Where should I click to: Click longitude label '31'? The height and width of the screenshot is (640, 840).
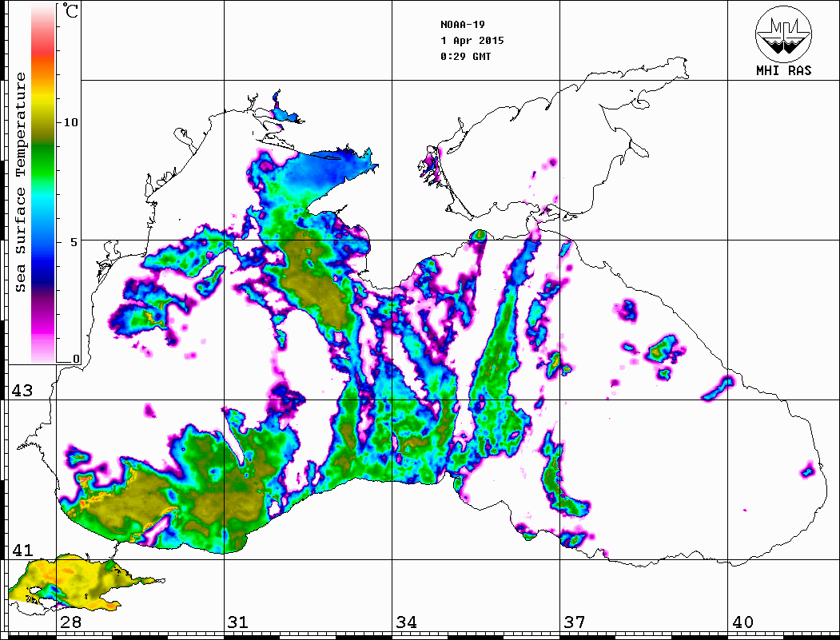tap(238, 622)
